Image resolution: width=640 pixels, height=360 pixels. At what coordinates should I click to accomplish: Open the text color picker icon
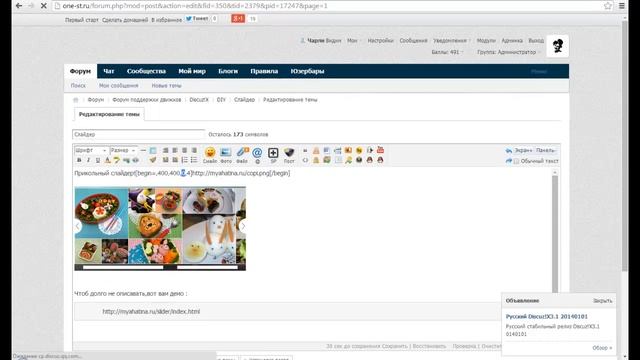tap(107, 160)
